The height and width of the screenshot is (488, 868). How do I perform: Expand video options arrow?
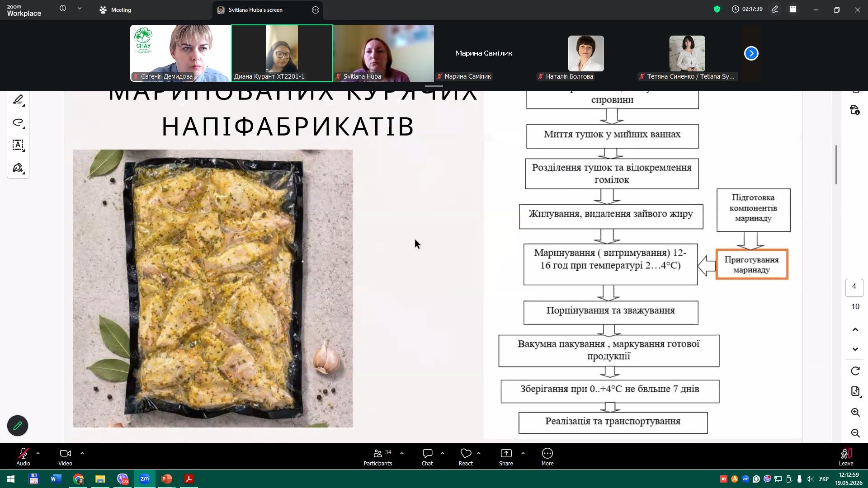point(82,453)
